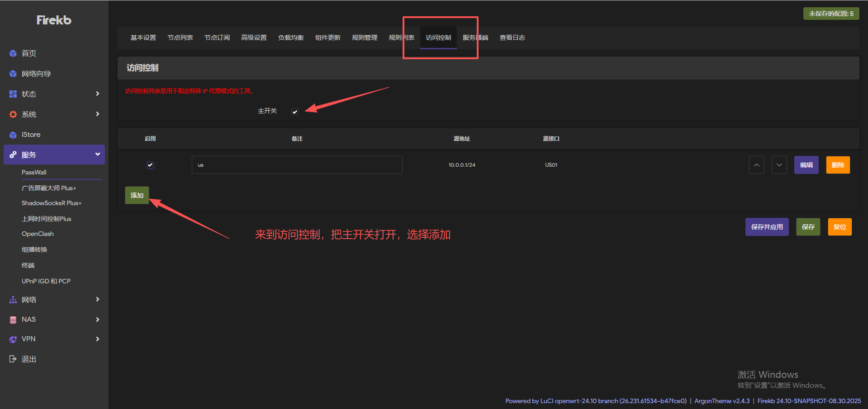The height and width of the screenshot is (409, 868).
Task: Click the green add (添加) button
Action: (x=137, y=195)
